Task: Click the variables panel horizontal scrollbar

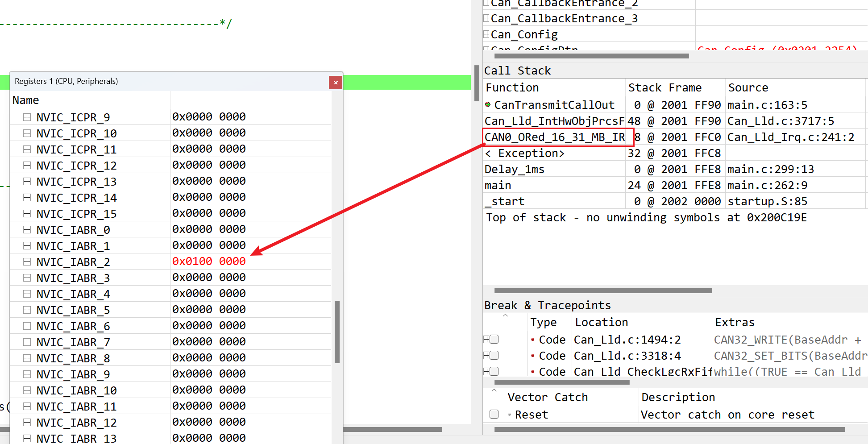Action: pos(592,56)
